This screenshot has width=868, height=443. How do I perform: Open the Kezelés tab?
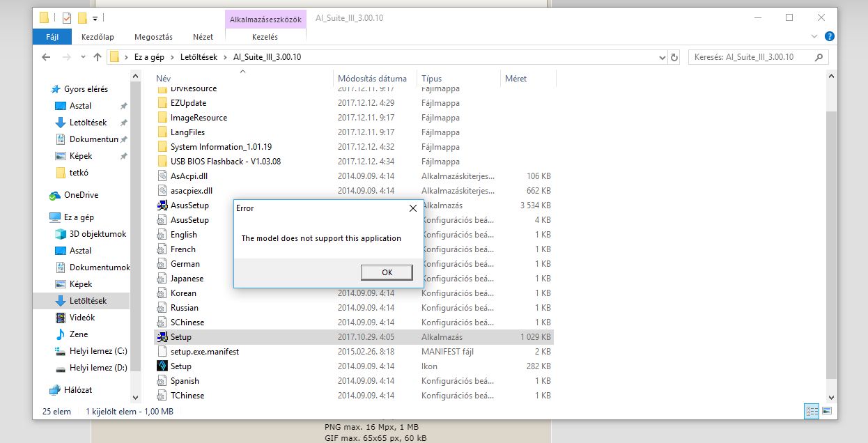point(266,37)
